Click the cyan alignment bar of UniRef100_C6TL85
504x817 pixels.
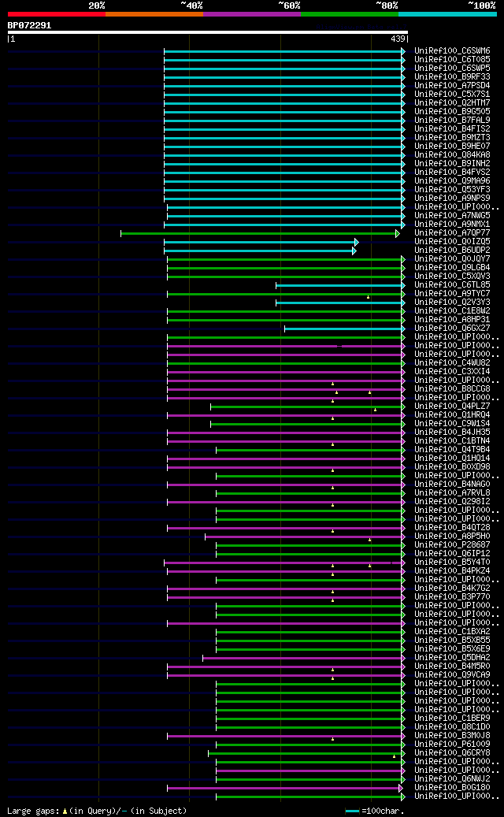[x=340, y=285]
